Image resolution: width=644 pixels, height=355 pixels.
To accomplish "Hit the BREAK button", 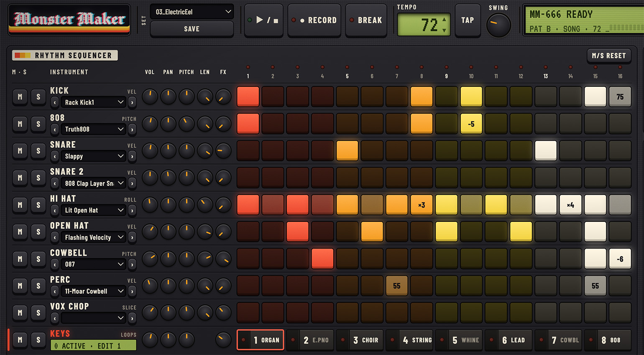I will pyautogui.click(x=366, y=20).
